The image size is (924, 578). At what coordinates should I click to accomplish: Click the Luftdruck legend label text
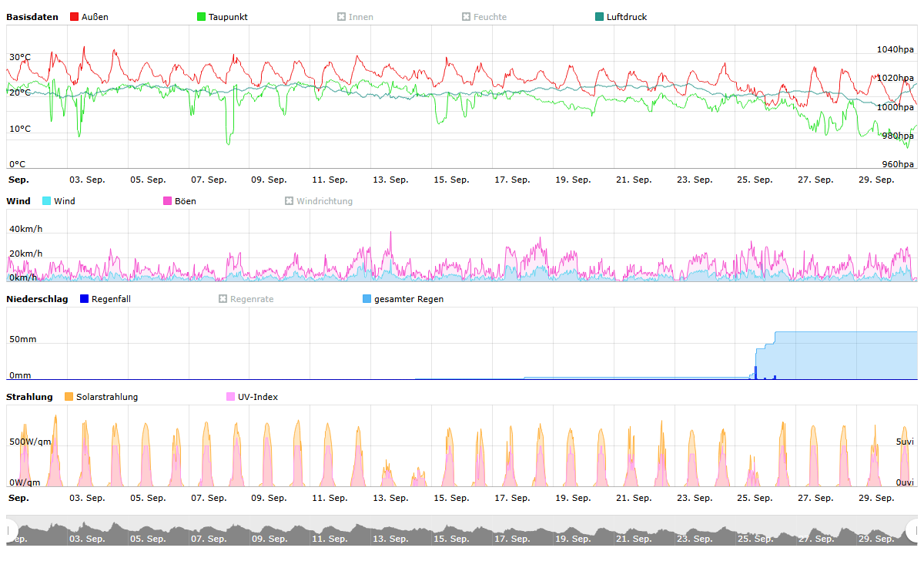pyautogui.click(x=627, y=17)
